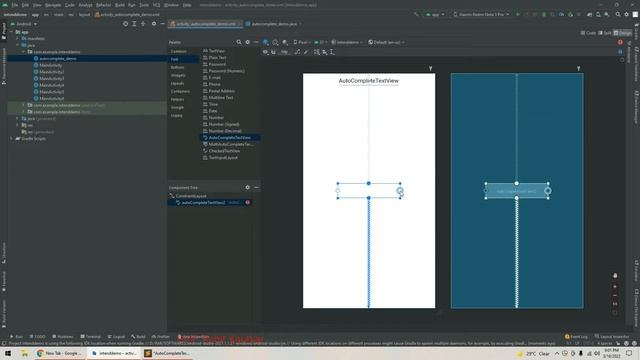Hide the Project panel using minus icon
640x360 pixels.
tap(162, 24)
